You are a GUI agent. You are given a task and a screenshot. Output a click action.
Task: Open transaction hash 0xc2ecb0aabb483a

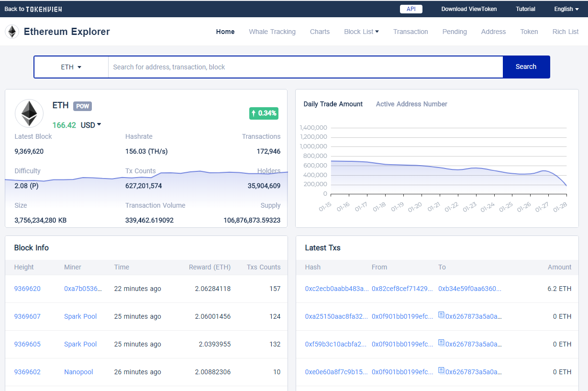click(x=337, y=289)
